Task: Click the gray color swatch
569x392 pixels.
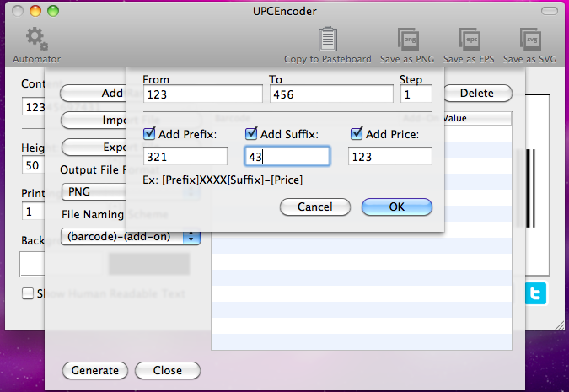Action: tap(149, 264)
